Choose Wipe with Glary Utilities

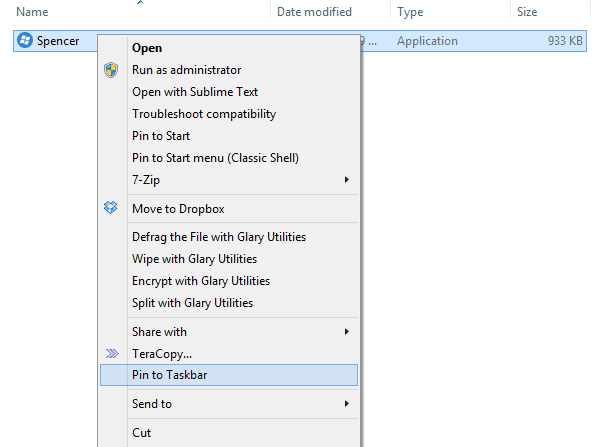point(229,259)
